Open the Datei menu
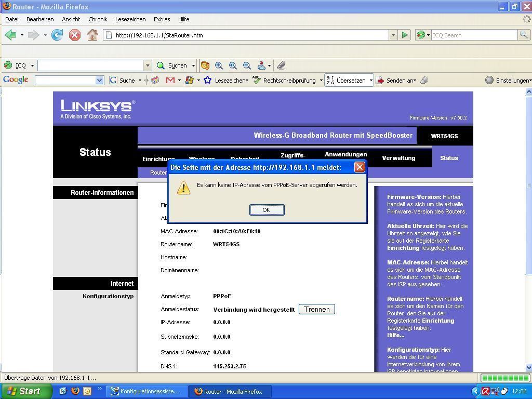The width and height of the screenshot is (532, 399). tap(12, 19)
